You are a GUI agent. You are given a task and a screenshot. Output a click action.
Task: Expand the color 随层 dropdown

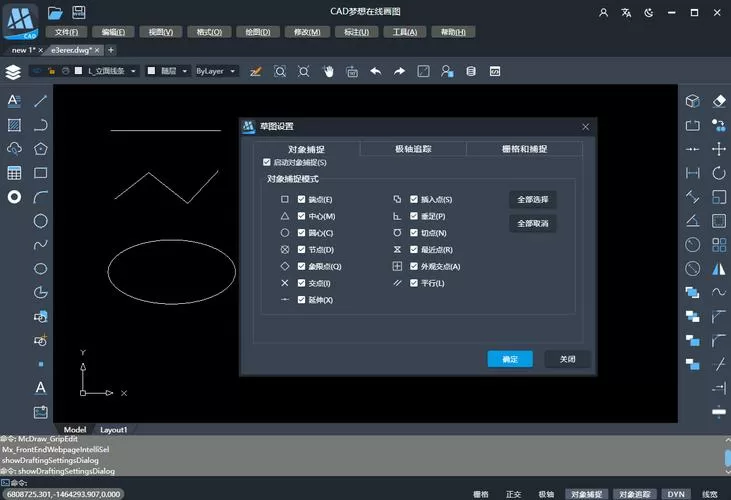click(185, 71)
